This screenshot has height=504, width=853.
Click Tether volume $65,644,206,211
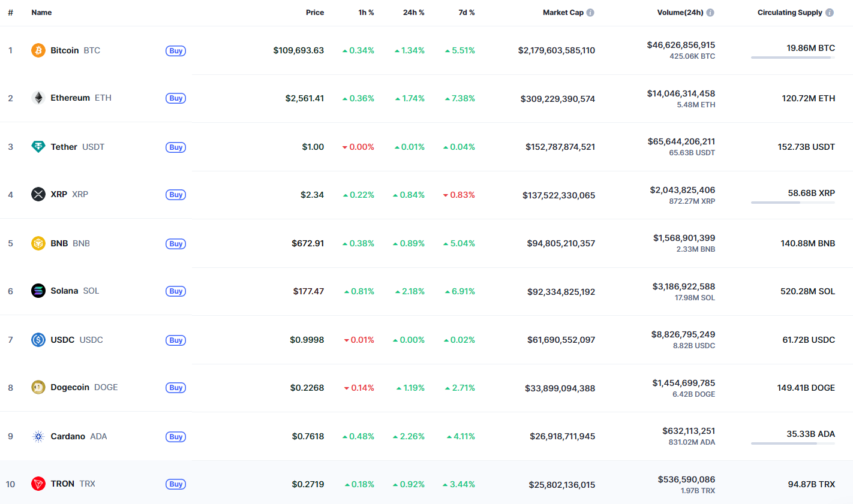click(x=681, y=141)
